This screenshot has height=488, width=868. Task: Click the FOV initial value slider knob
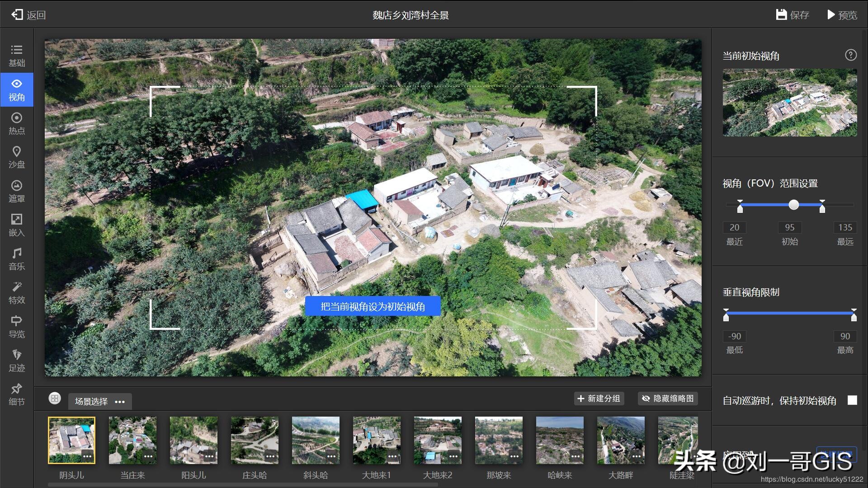(x=793, y=205)
